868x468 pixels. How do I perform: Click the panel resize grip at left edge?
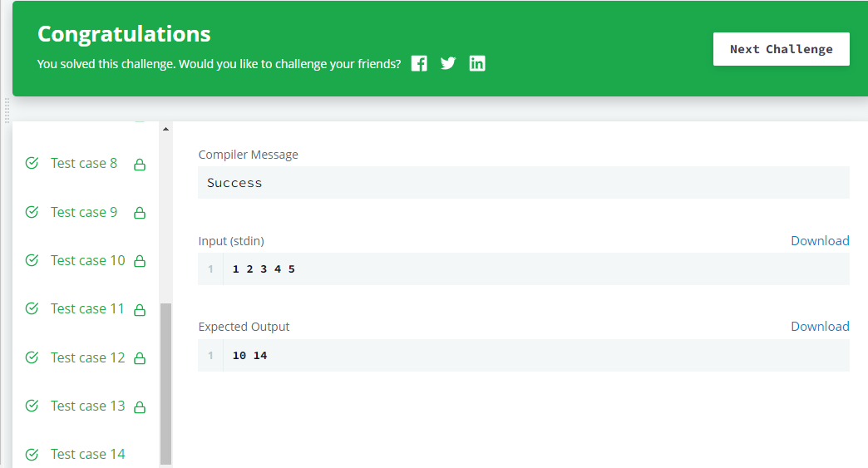pos(7,111)
